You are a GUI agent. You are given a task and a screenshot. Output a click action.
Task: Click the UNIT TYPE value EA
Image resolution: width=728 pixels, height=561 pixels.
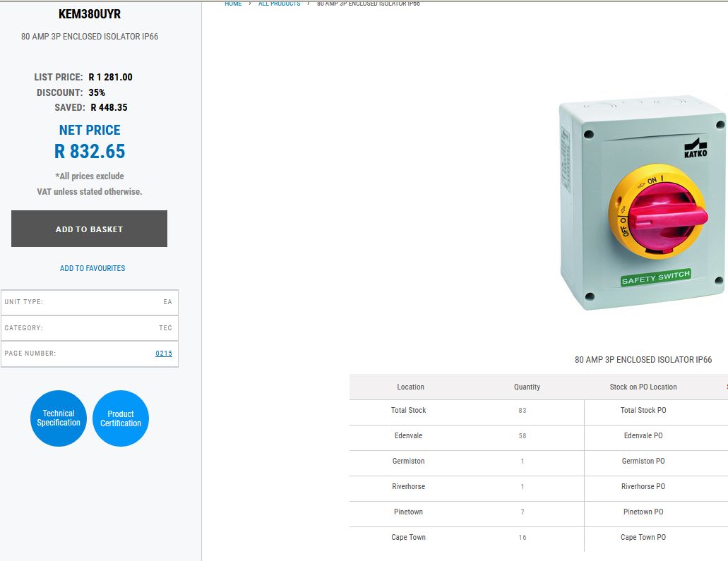(167, 301)
